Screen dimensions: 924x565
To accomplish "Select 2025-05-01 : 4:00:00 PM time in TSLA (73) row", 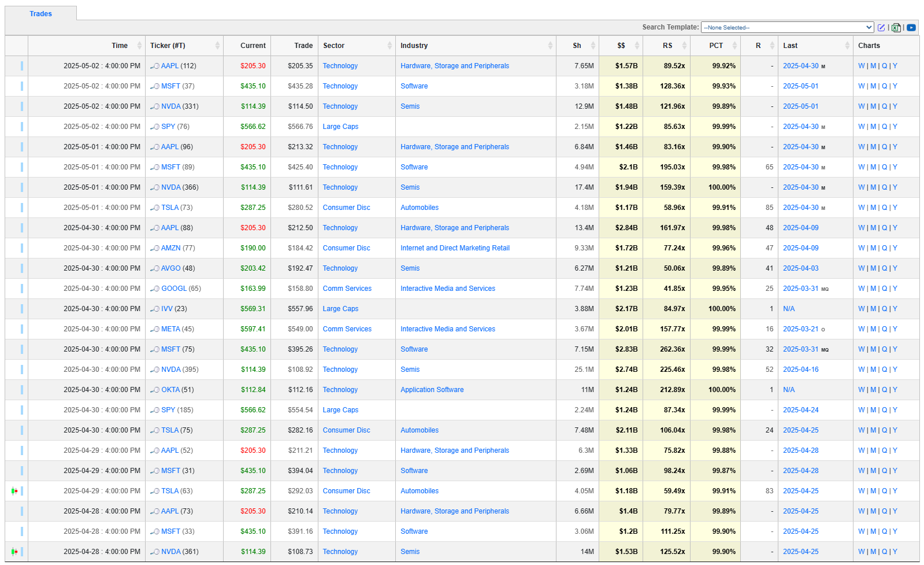I will coord(102,208).
